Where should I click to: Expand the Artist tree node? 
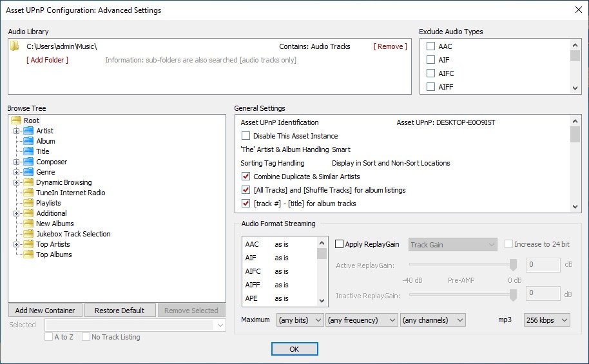click(16, 131)
